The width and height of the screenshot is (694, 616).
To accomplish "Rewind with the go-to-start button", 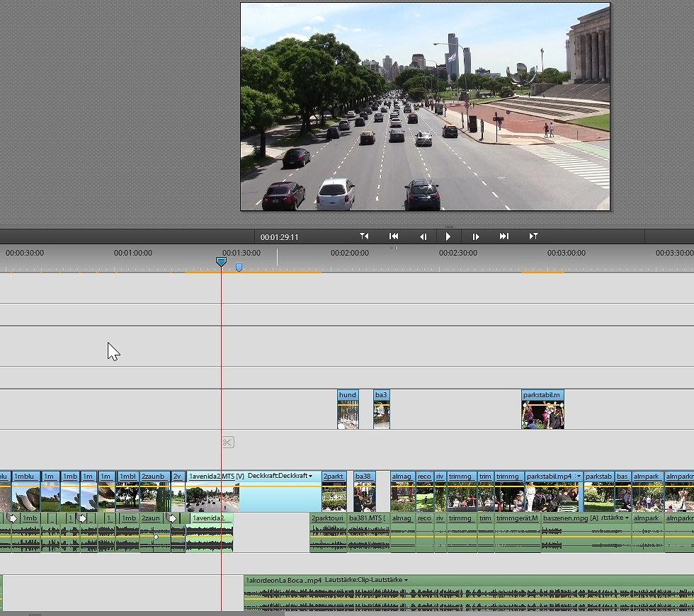I will point(394,236).
